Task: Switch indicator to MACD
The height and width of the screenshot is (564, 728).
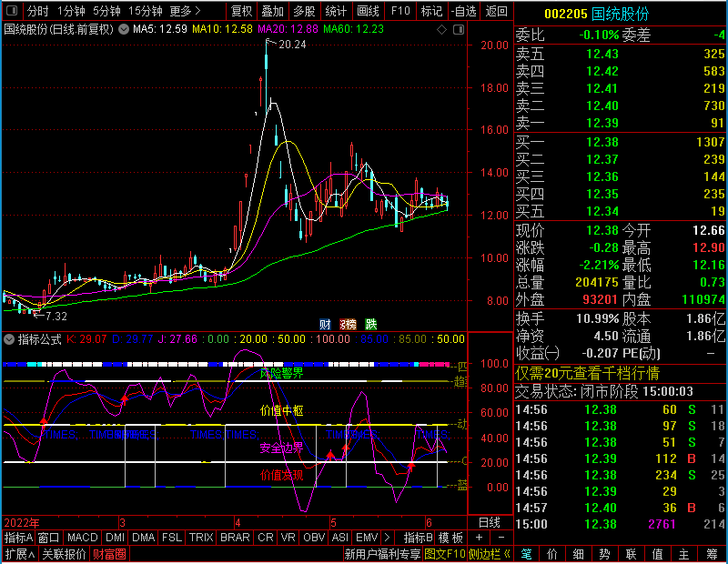Action: (83, 538)
